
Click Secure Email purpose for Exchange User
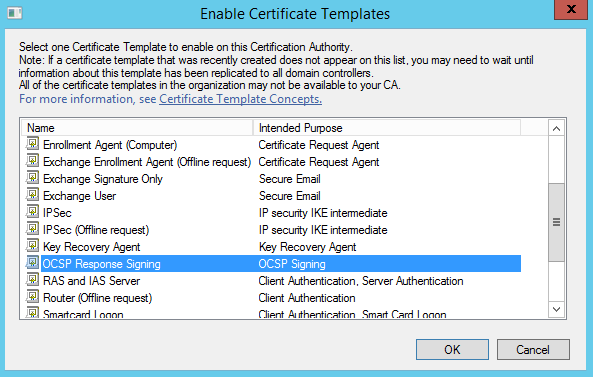290,196
